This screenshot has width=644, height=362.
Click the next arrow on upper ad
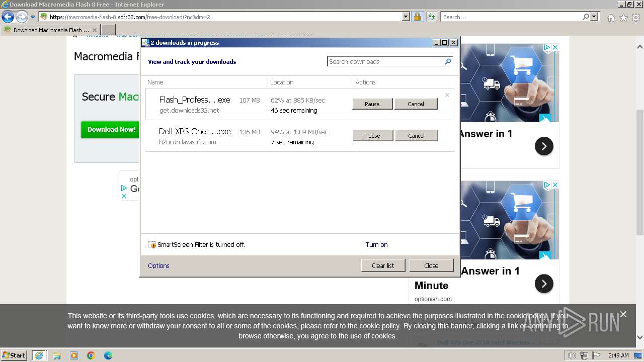(x=544, y=146)
